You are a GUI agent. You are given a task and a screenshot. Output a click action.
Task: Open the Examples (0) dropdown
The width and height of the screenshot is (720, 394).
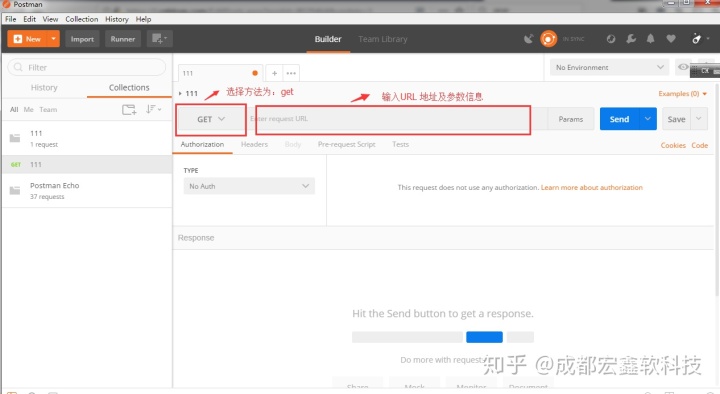(683, 94)
